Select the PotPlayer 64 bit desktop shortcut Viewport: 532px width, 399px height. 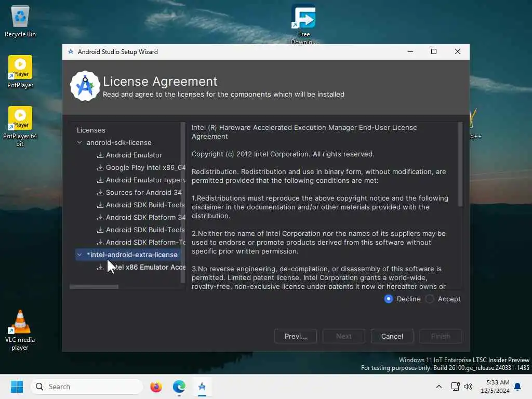click(x=20, y=127)
